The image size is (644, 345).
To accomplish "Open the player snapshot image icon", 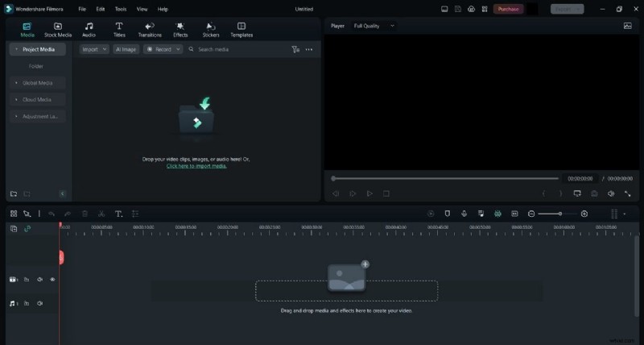I will 628,26.
